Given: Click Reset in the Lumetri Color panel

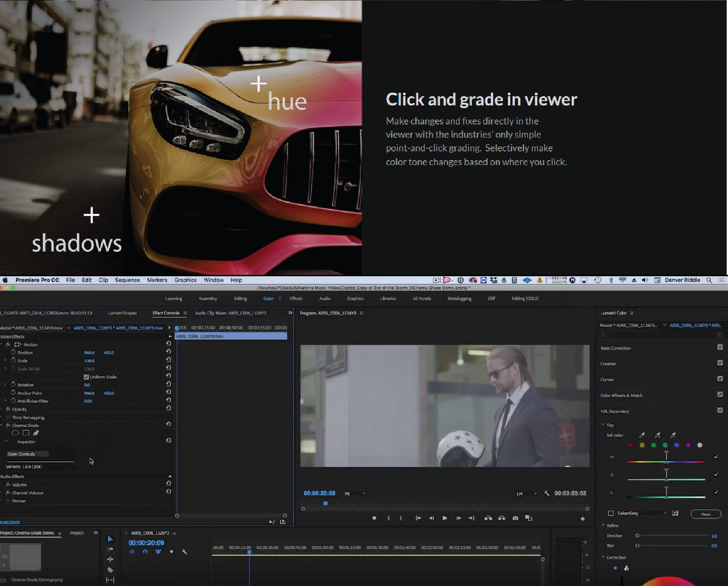Looking at the screenshot, I should 705,514.
